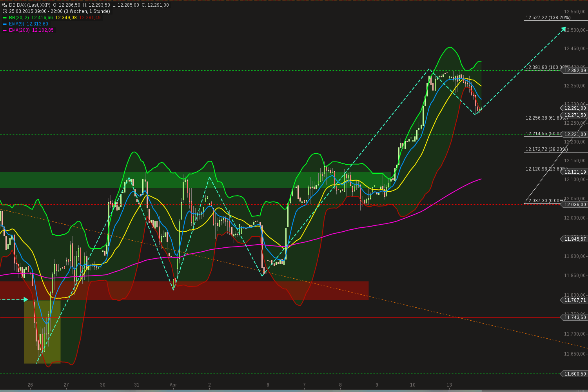Click the upper band value 12.416,66
This screenshot has height=392, width=588.
pos(42,18)
